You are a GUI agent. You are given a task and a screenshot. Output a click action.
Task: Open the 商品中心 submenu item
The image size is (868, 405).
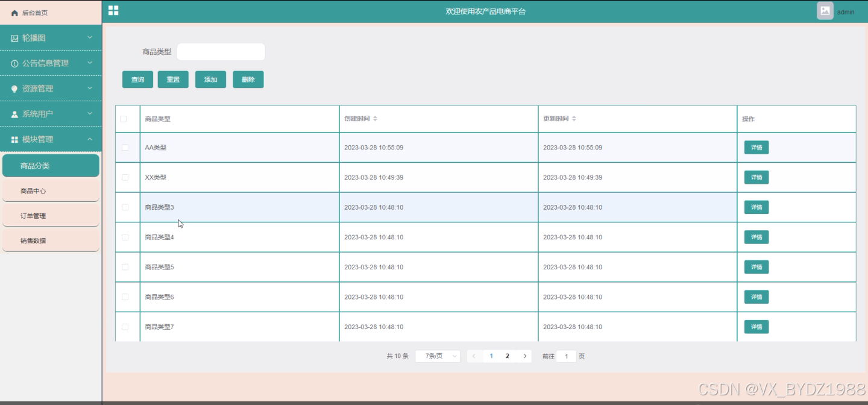pyautogui.click(x=51, y=191)
